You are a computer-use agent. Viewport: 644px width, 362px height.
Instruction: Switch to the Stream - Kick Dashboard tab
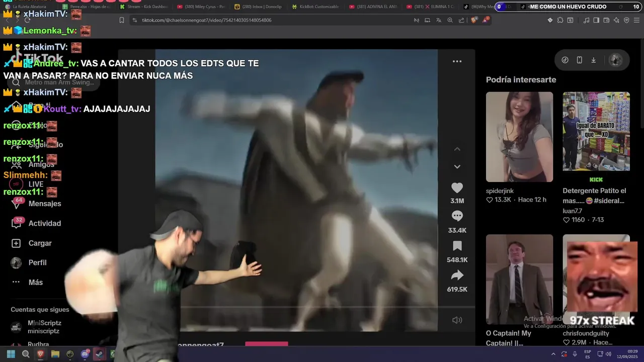(x=143, y=7)
